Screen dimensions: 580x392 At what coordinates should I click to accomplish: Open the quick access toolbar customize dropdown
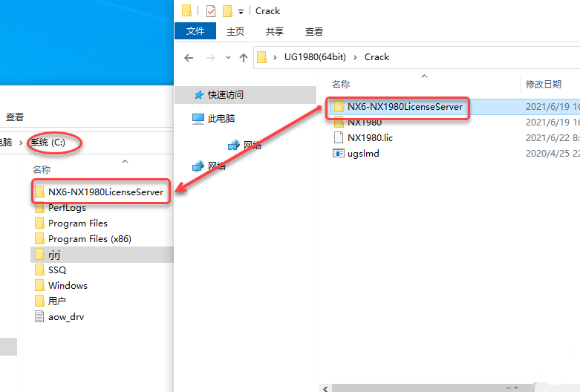[241, 12]
